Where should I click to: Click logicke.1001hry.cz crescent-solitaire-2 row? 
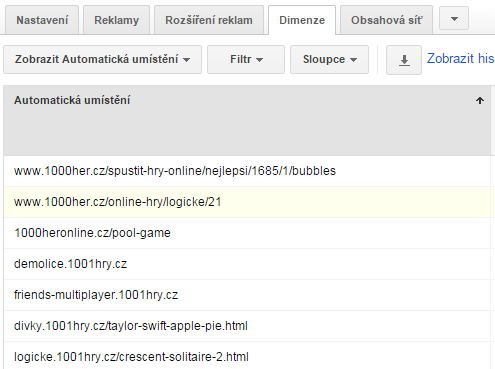[x=247, y=356]
